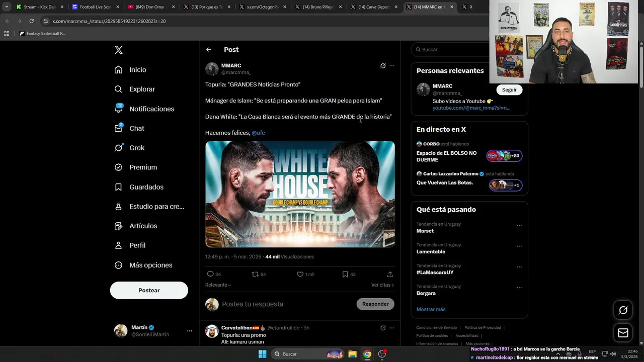The width and height of the screenshot is (644, 362).
Task: Click Grok icon on Carvataliban reply
Action: click(383, 328)
